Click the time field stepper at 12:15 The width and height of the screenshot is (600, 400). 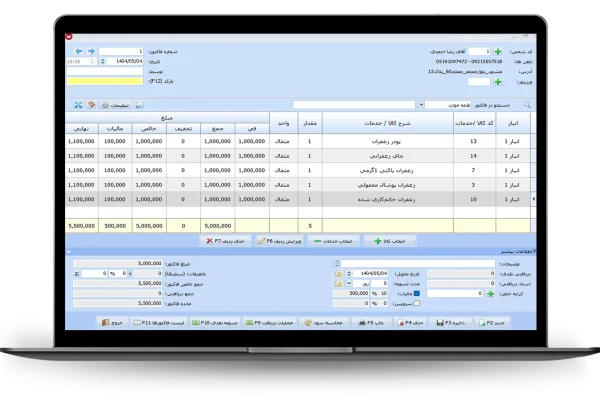pos(92,61)
